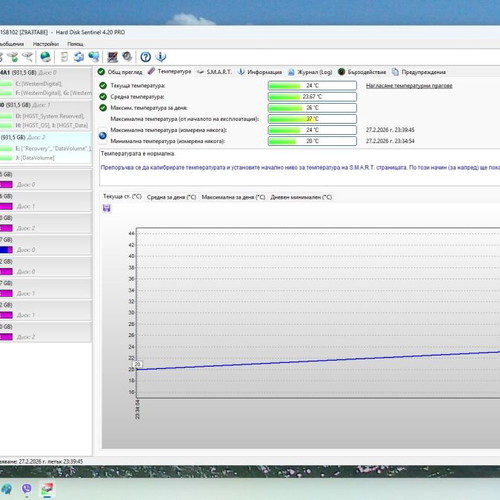Open the Настройки menu
This screenshot has height=500, width=500.
pyautogui.click(x=46, y=44)
